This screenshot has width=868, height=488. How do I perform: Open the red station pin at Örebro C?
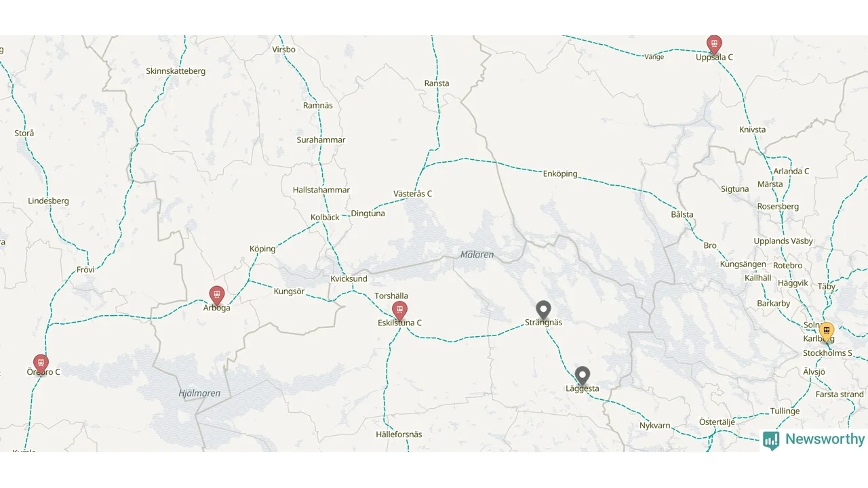[41, 364]
